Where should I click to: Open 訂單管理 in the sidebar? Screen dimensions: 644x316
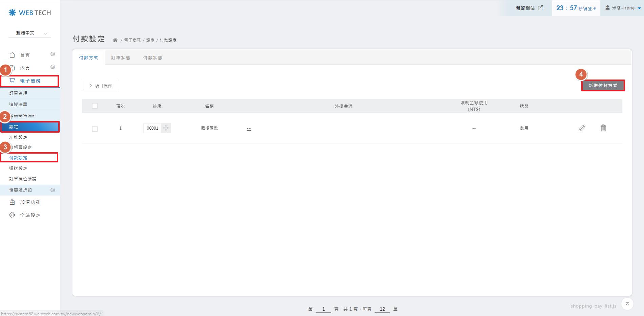click(x=18, y=93)
